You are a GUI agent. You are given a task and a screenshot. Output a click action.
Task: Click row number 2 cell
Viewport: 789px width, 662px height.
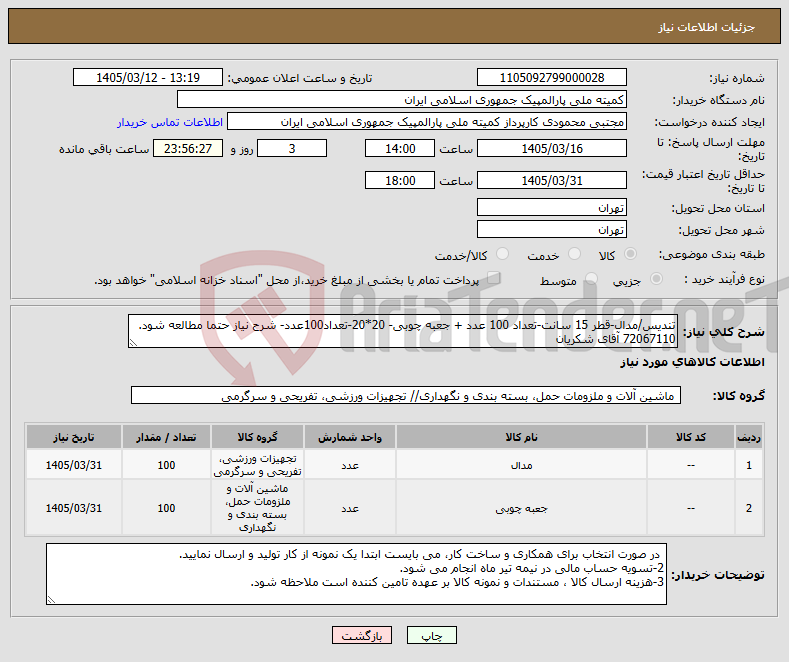click(749, 508)
